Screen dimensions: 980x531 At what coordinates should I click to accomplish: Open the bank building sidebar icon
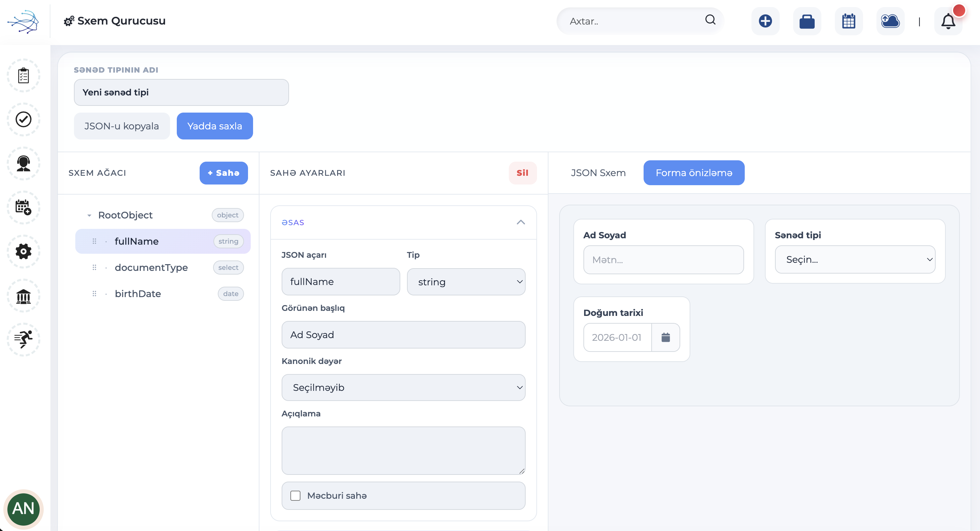point(24,295)
